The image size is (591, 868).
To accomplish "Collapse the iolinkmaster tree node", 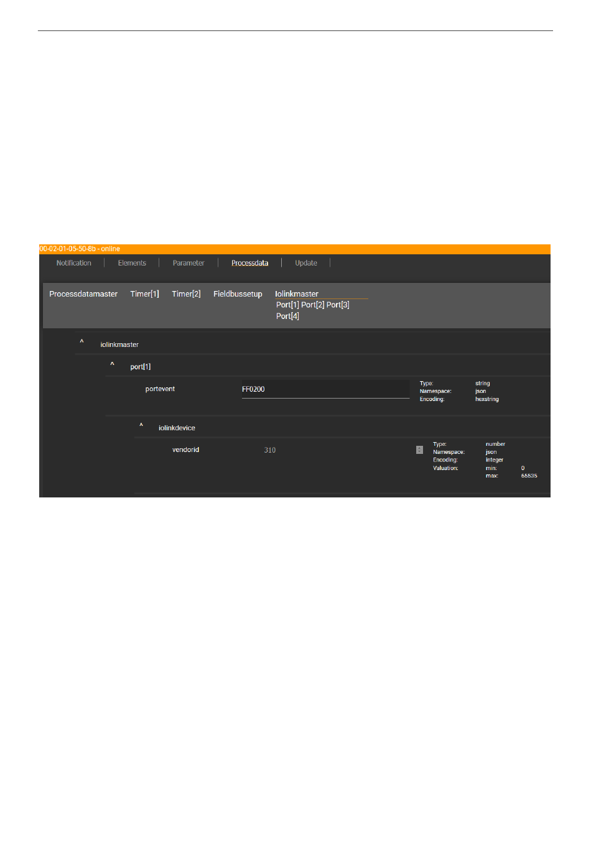I will (81, 343).
